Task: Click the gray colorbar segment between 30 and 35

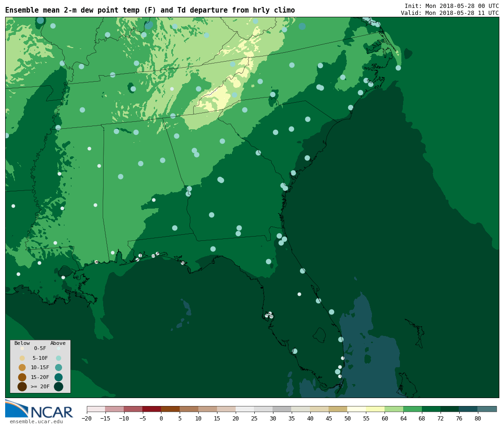Action: [x=282, y=409]
